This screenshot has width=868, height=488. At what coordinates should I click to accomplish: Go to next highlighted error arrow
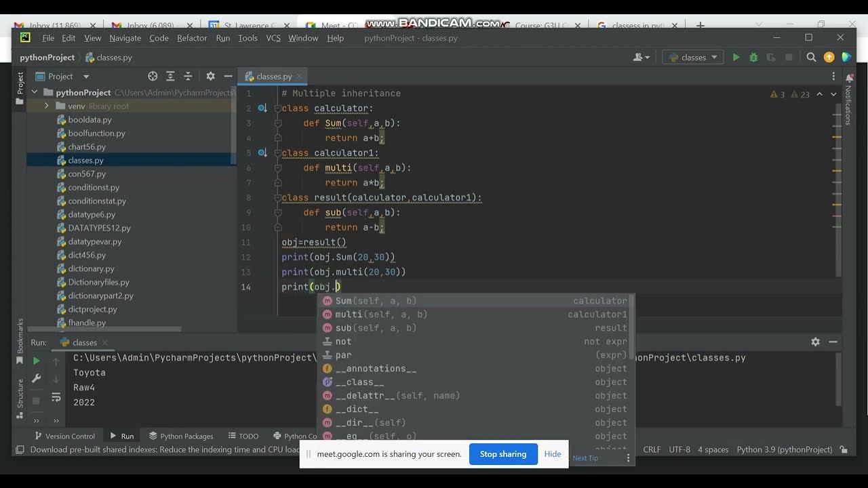point(835,94)
